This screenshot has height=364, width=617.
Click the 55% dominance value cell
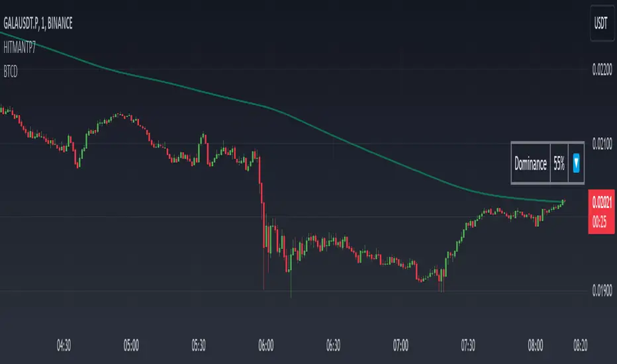(559, 163)
